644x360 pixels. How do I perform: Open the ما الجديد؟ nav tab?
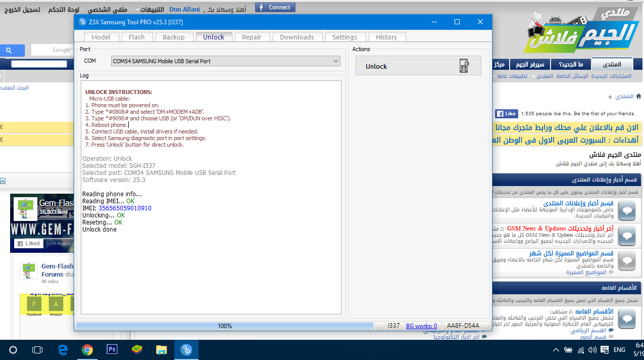570,65
